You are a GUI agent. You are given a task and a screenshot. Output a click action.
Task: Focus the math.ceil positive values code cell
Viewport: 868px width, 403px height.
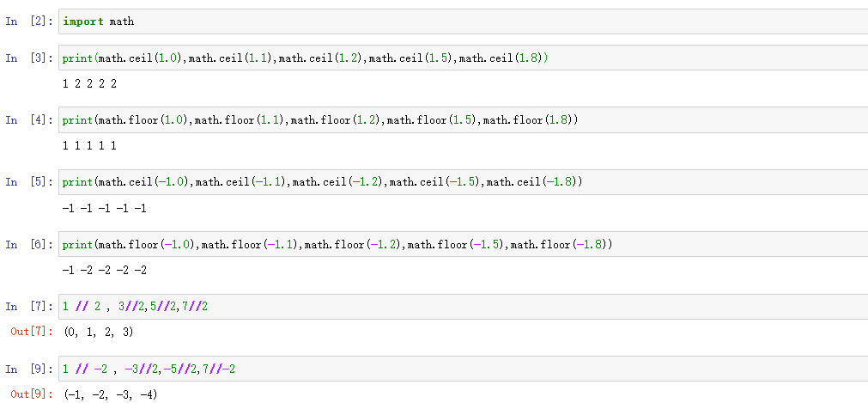point(464,58)
